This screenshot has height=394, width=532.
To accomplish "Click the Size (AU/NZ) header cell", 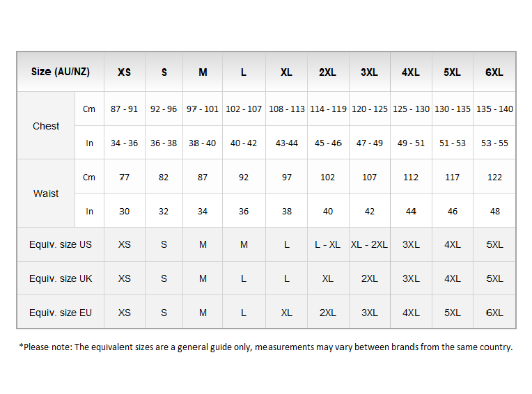I will (x=61, y=72).
